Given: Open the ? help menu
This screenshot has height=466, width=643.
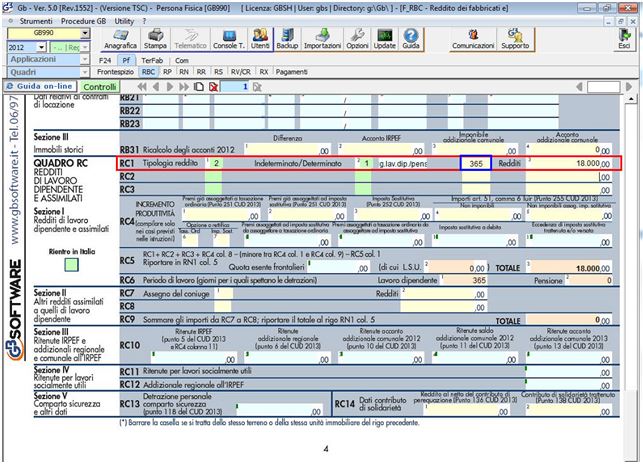Looking at the screenshot, I should [144, 21].
